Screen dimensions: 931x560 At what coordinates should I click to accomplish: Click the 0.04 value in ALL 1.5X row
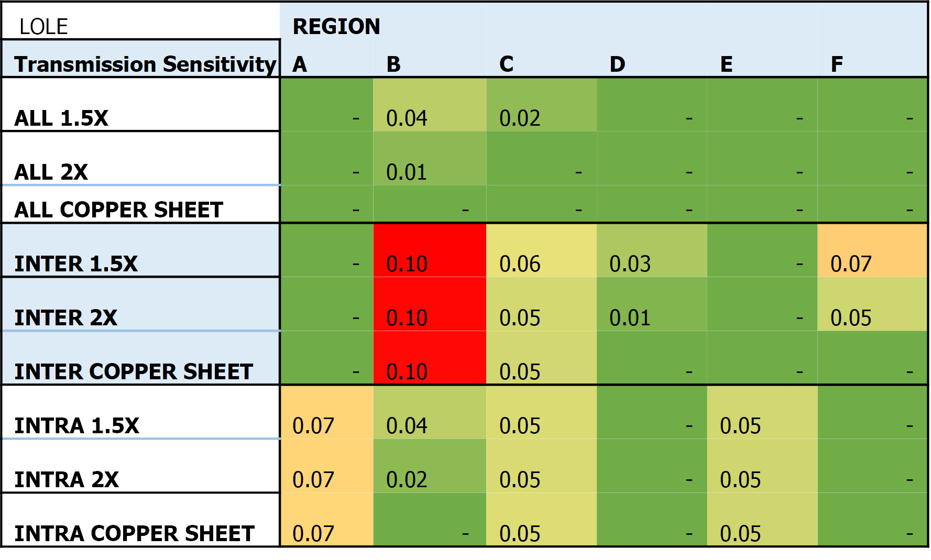click(407, 118)
